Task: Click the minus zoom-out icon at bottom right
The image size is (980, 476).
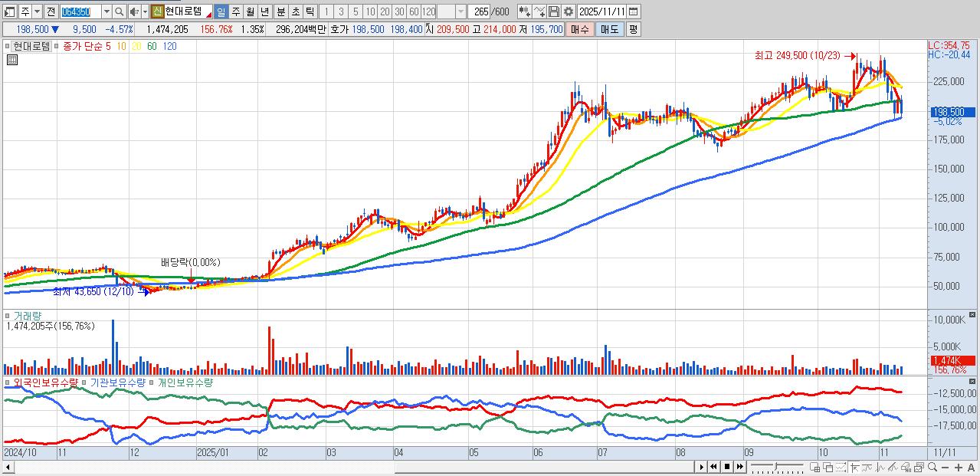Action: click(x=945, y=467)
